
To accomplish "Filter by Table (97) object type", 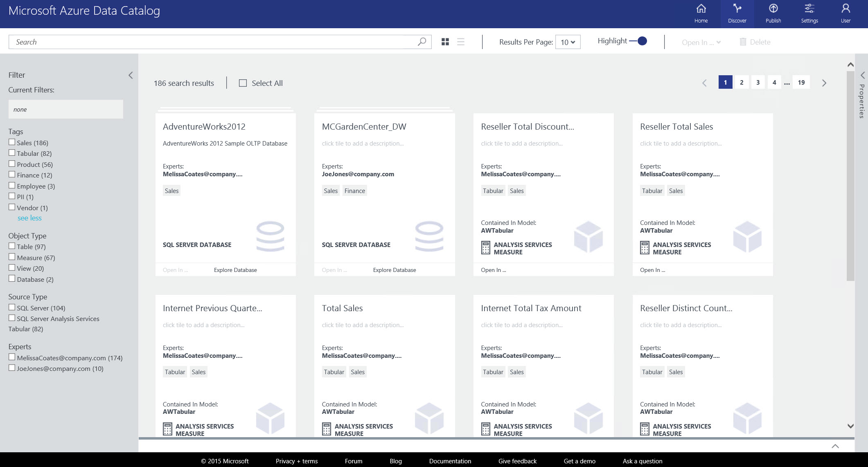I will tap(12, 246).
